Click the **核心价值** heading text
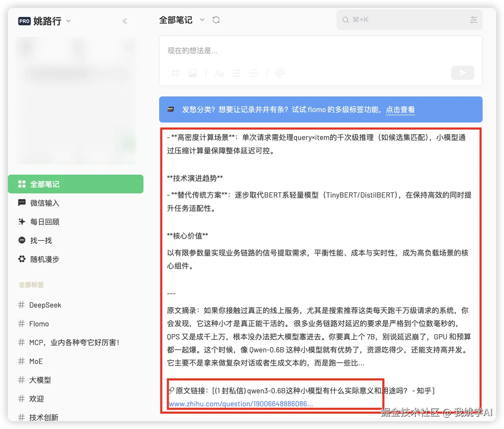Viewport: 504px width, 429px height. 187,236
